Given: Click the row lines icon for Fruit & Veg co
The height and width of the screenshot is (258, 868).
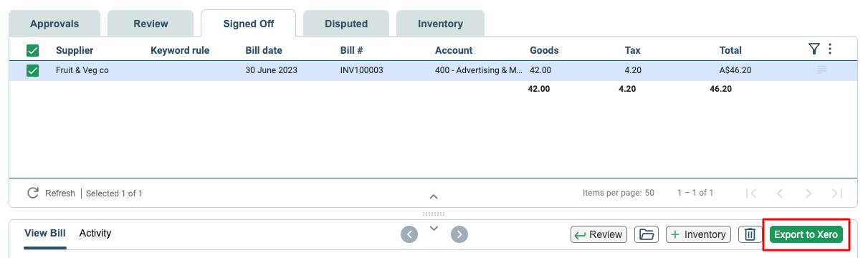Looking at the screenshot, I should coord(821,70).
